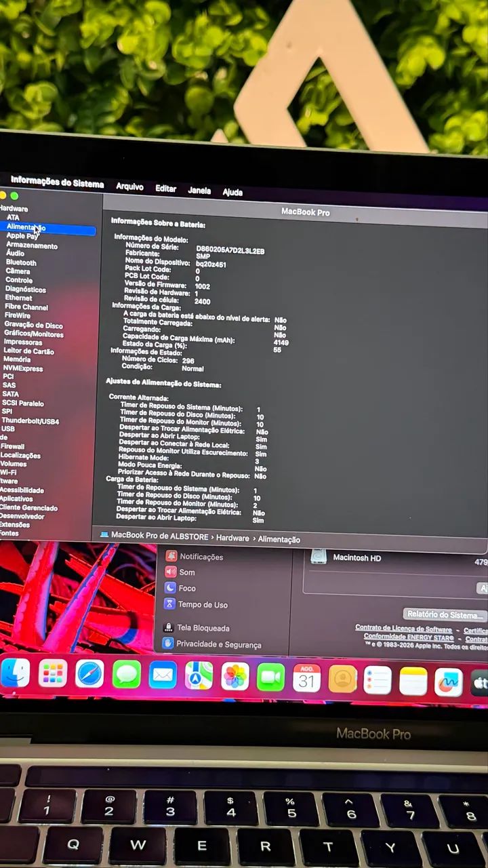The height and width of the screenshot is (868, 488).
Task: Select Acessibilidade in the sidebar
Action: point(22,490)
